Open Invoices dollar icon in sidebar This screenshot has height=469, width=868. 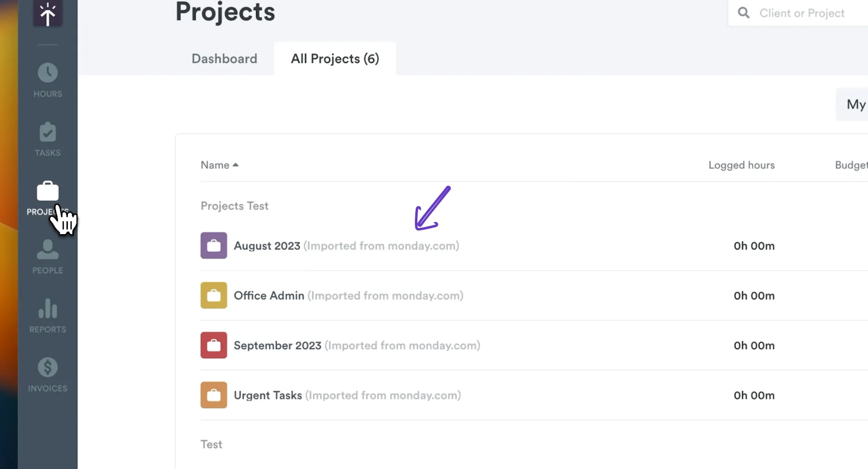[47, 368]
